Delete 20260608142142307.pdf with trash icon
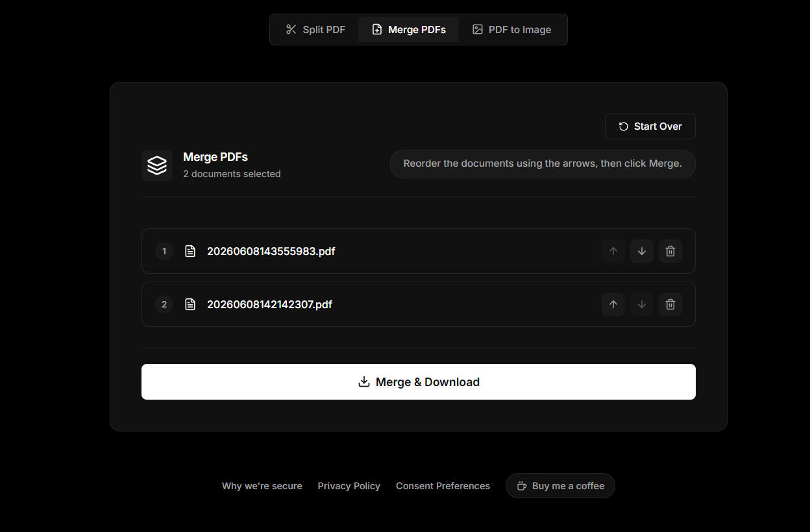The width and height of the screenshot is (810, 532). pos(670,304)
